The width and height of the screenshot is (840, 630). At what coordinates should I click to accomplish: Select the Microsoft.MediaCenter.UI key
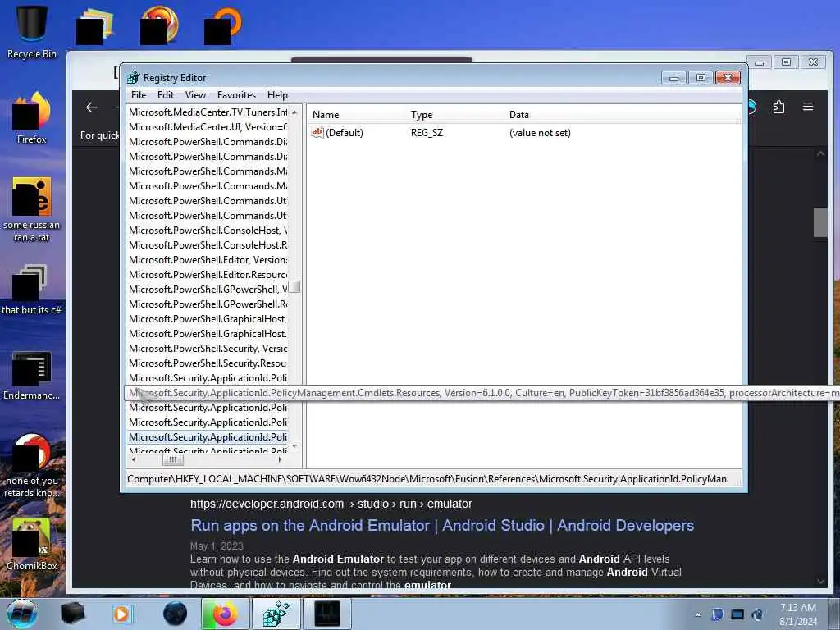(208, 127)
